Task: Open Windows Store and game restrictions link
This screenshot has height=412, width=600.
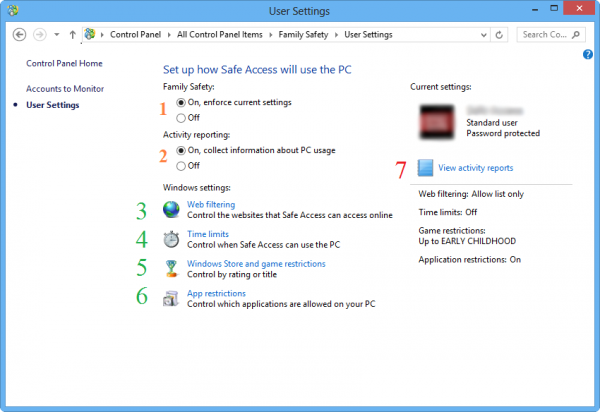Action: [x=256, y=264]
